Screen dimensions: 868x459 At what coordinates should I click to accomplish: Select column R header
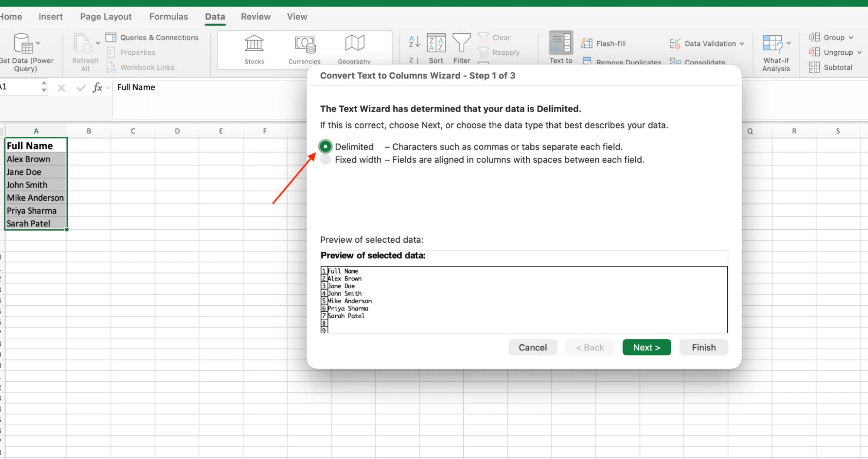click(x=794, y=131)
